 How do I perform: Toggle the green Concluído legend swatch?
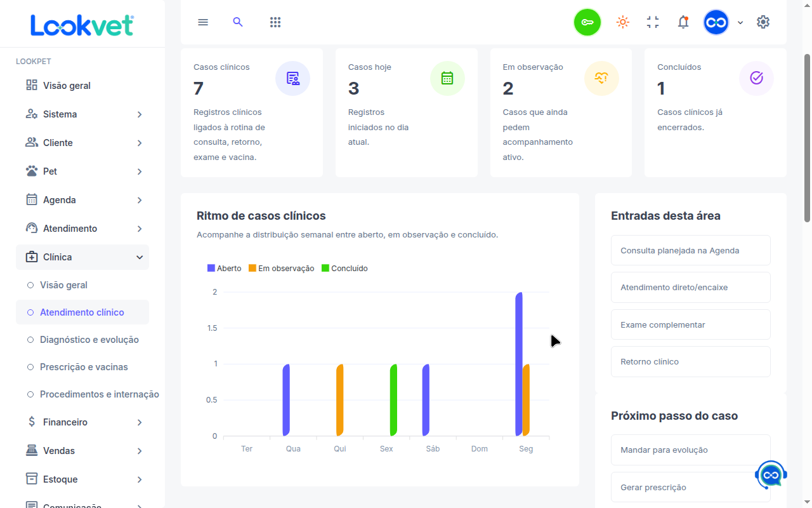(325, 269)
